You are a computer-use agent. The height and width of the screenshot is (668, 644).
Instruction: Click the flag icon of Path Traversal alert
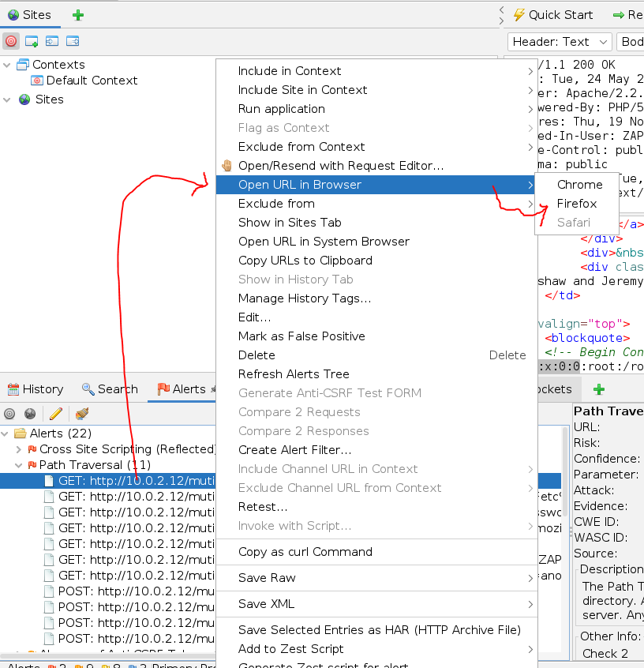click(32, 465)
